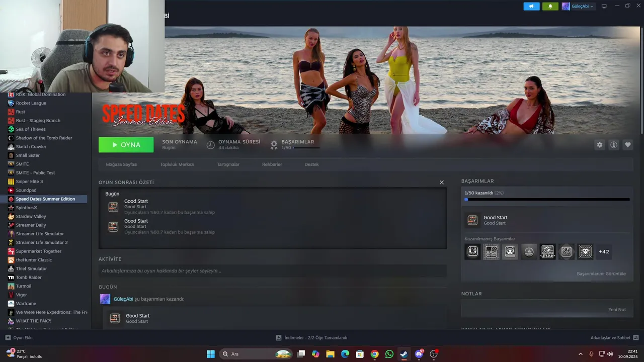Click the +42 more achievements box

tap(604, 252)
